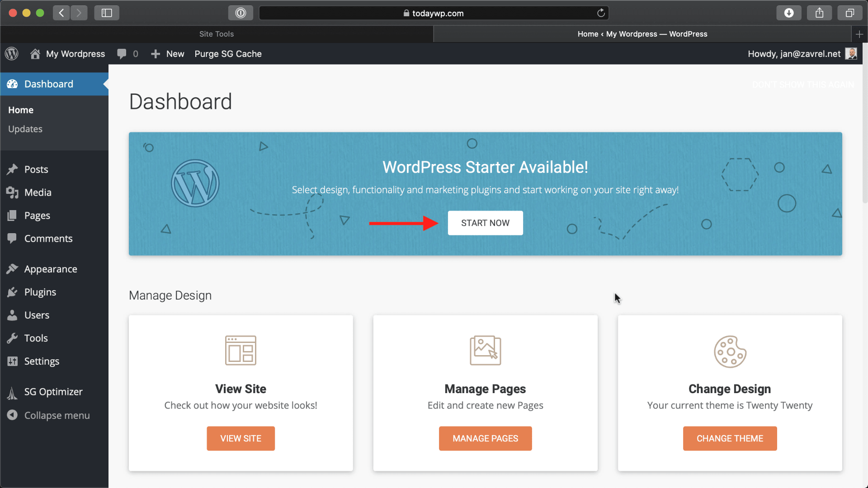
Task: Add a new tab with plus button
Action: (859, 34)
